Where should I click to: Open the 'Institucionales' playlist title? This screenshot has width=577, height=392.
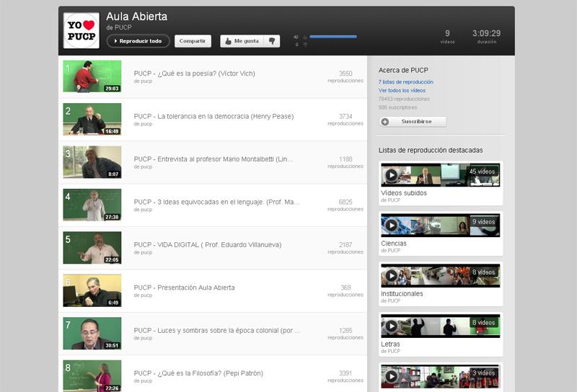pos(402,294)
